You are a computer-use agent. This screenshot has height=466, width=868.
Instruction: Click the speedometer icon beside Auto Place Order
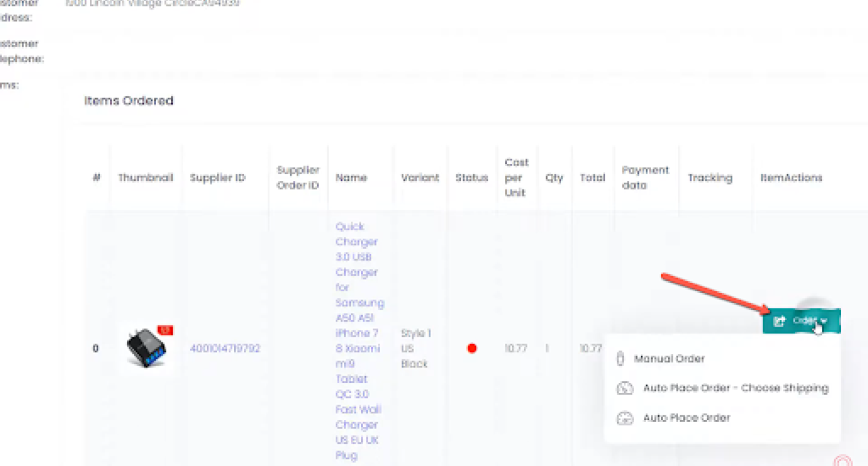(x=625, y=418)
